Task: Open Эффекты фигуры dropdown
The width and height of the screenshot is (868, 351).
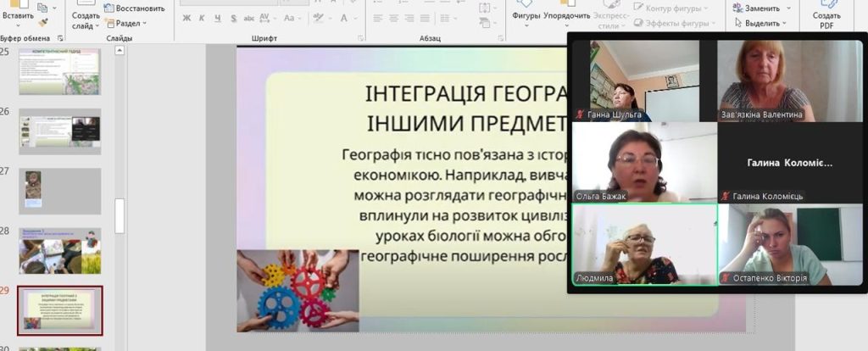Action: pyautogui.click(x=675, y=23)
